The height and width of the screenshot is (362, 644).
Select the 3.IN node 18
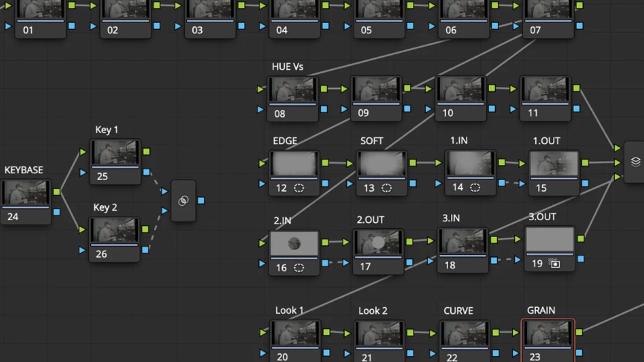click(462, 250)
